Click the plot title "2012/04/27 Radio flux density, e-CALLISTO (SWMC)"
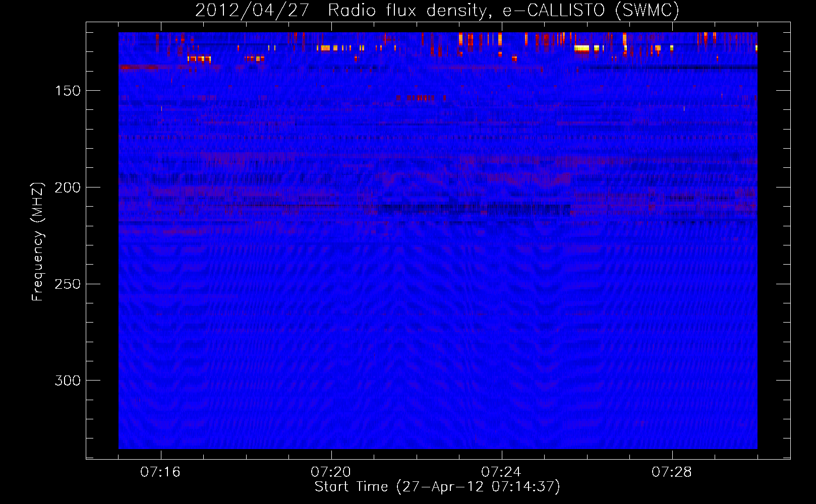Image resolution: width=816 pixels, height=504 pixels. (x=437, y=10)
